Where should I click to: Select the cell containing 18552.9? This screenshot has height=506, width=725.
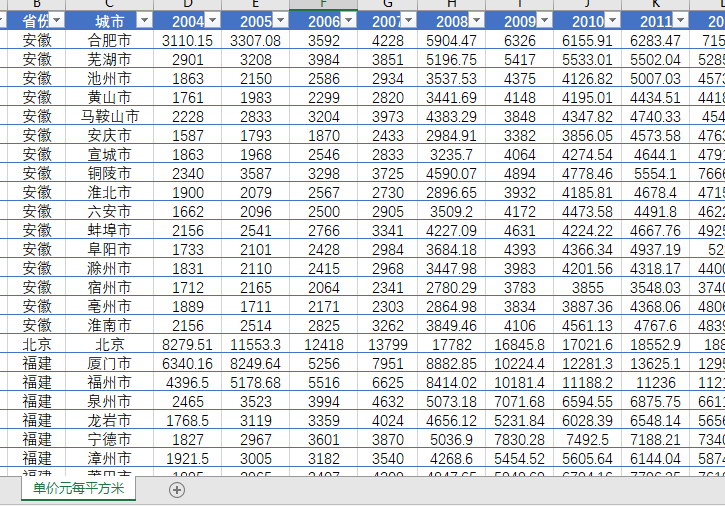point(655,344)
